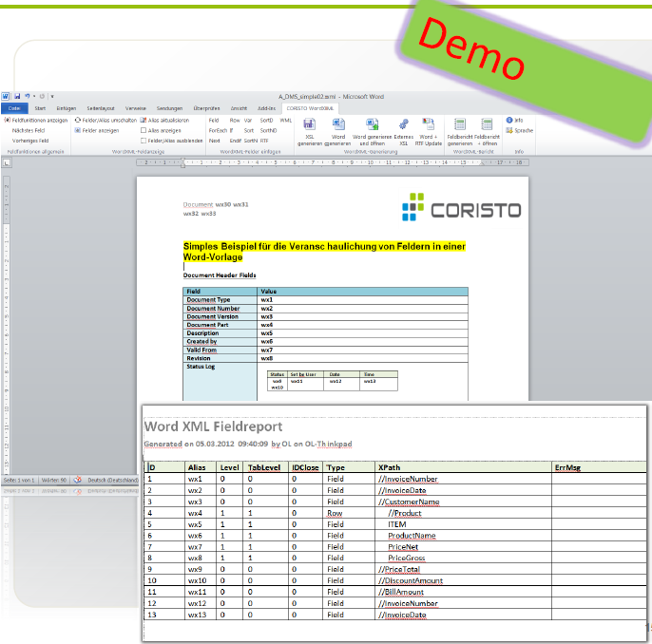Viewport: 652px width, 644px height.
Task: Click the right indent marker on ruler
Action: click(x=482, y=164)
